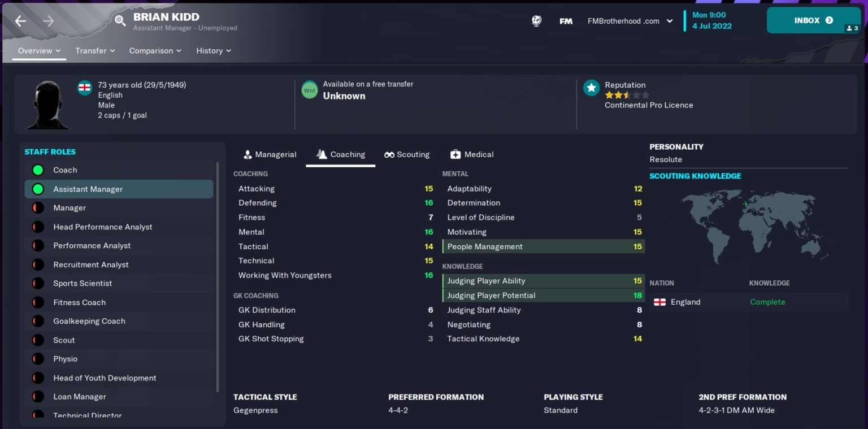Click the forward navigation arrow
The height and width of the screenshot is (429, 868).
click(x=49, y=21)
